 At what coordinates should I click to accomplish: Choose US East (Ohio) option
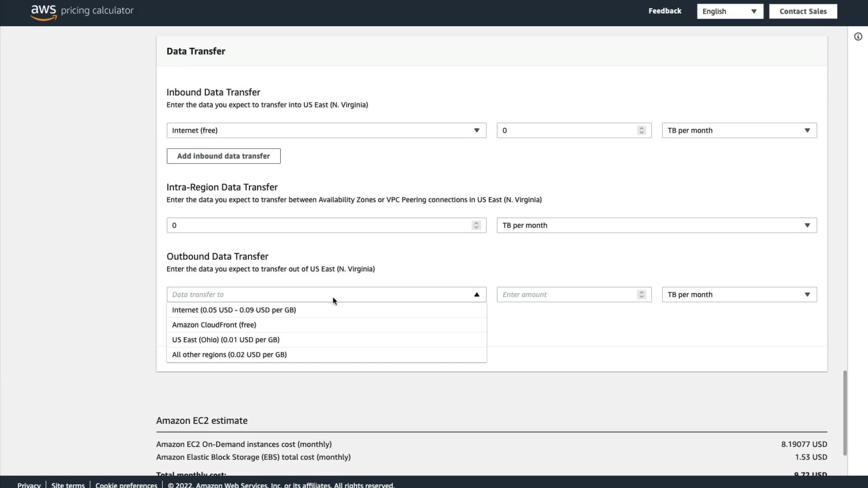226,340
